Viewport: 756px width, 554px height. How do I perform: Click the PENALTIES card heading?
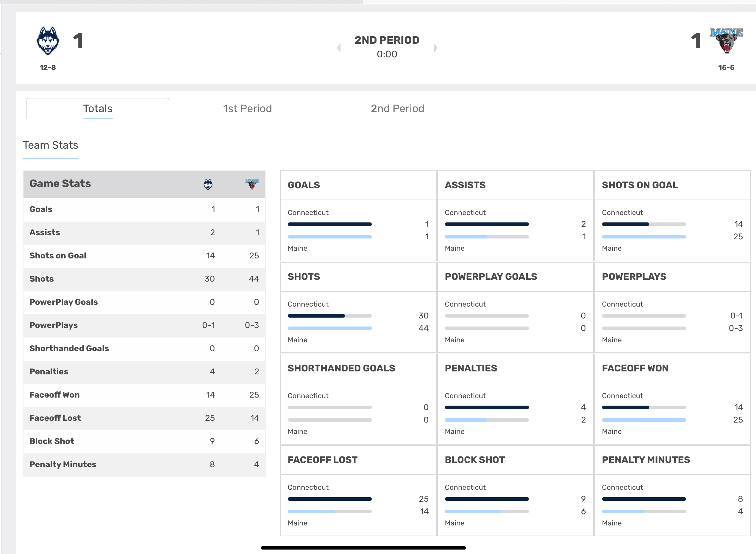pos(471,368)
